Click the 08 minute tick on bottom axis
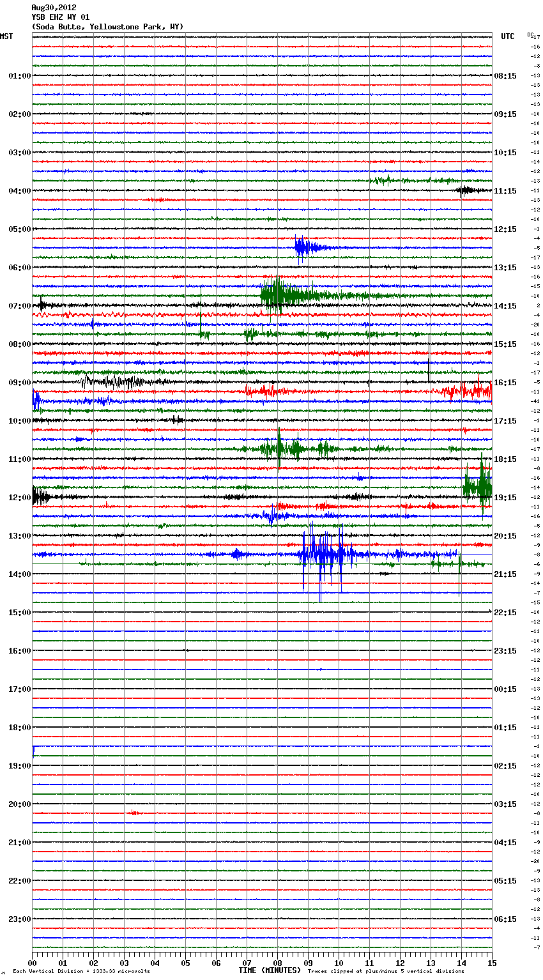 tap(277, 963)
